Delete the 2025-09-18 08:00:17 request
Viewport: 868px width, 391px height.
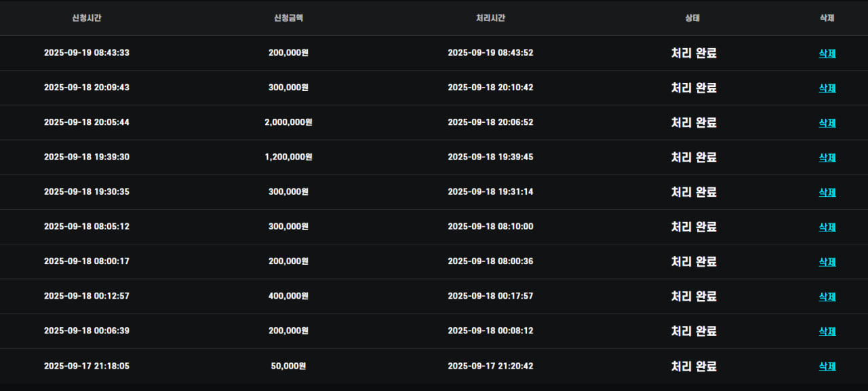pyautogui.click(x=827, y=262)
